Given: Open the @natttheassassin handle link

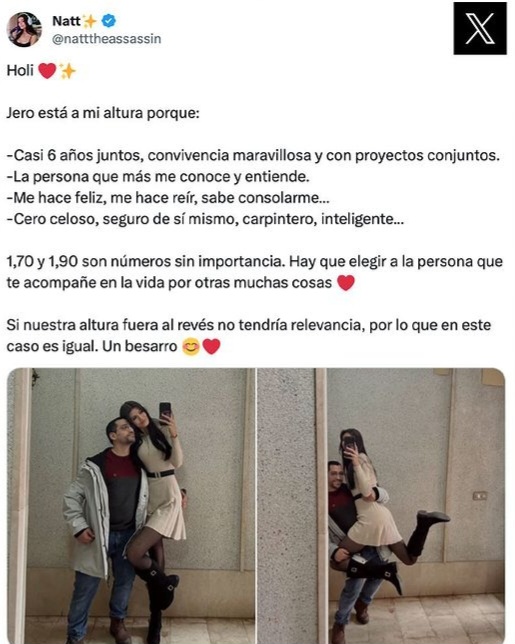Looking at the screenshot, I should point(106,39).
